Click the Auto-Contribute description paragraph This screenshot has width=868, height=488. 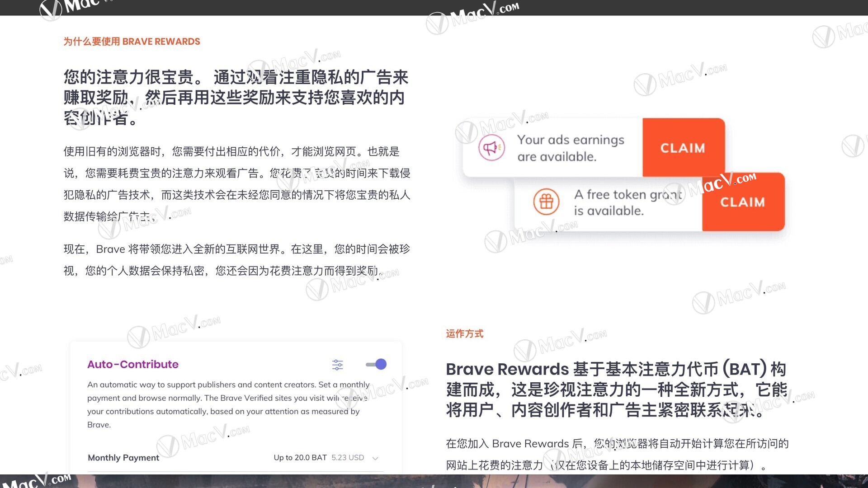[228, 404]
